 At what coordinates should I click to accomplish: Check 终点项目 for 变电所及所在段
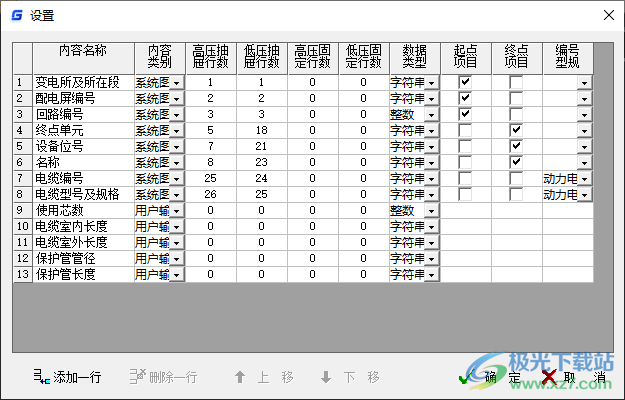[x=516, y=82]
